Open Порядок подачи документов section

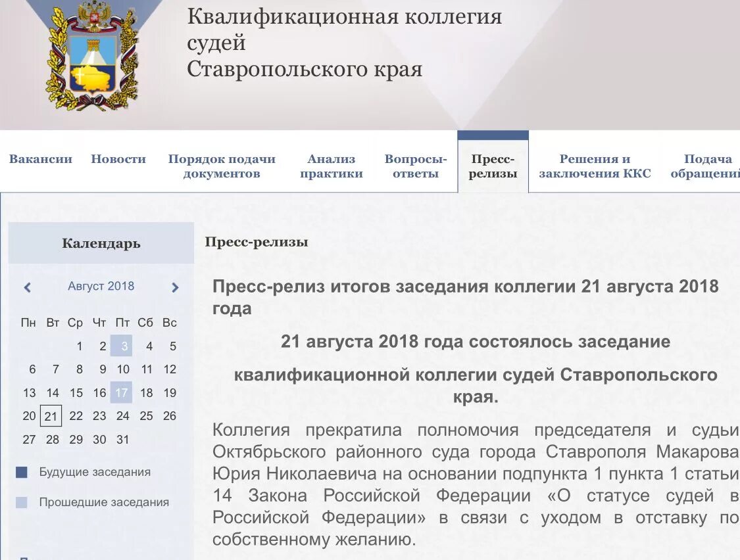coord(222,166)
